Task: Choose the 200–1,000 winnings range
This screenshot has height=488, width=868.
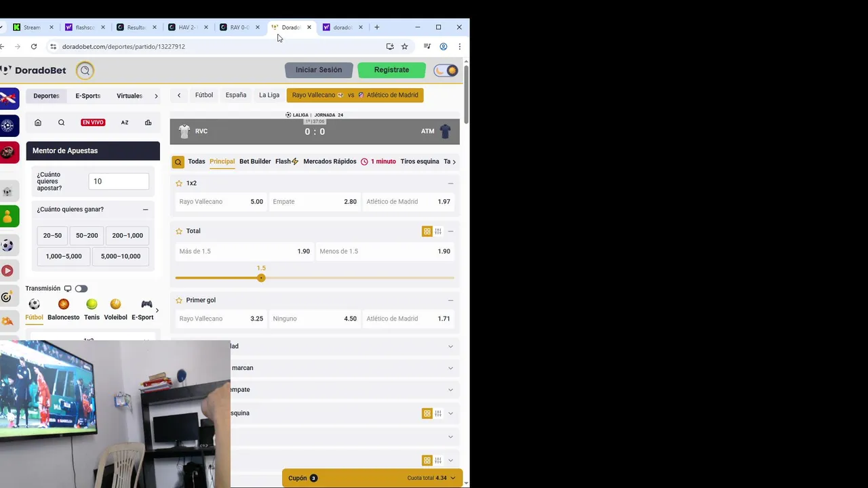Action: (127, 236)
